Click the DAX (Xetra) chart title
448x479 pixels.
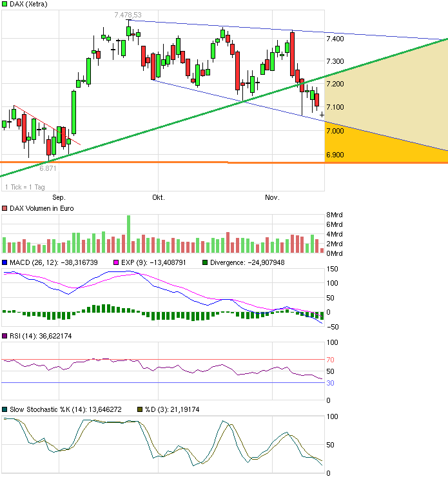[x=28, y=5]
